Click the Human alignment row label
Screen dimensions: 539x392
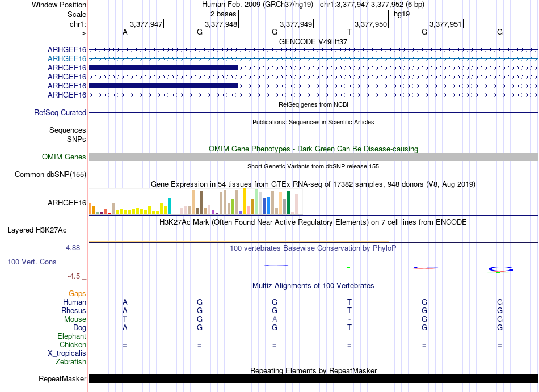tap(74, 302)
